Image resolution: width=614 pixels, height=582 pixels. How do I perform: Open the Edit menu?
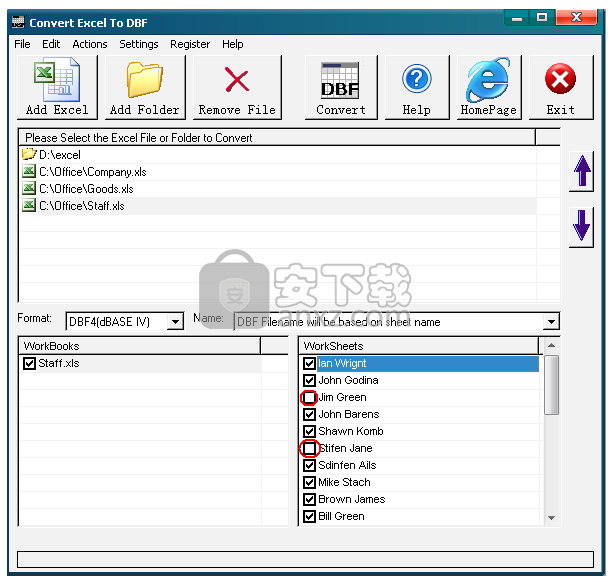click(51, 44)
